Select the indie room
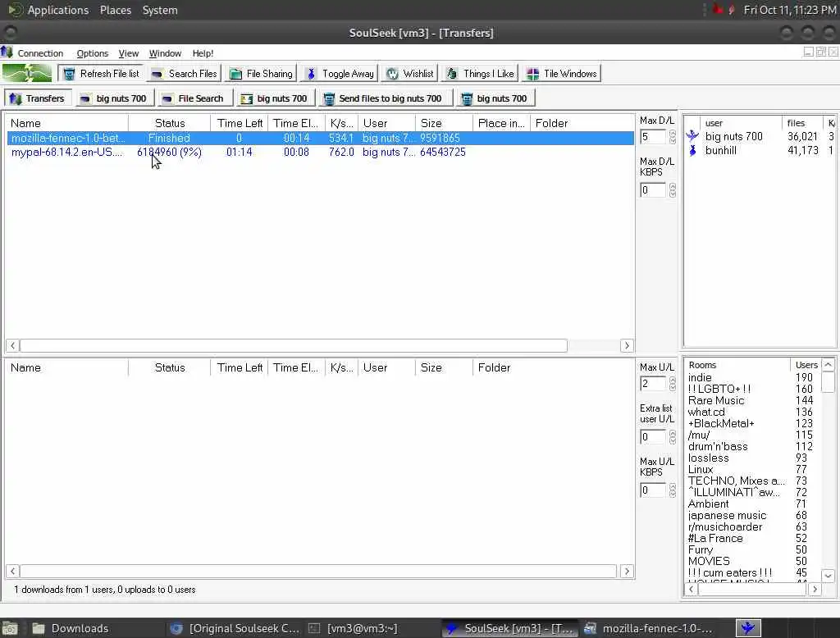This screenshot has width=840, height=638. tap(700, 378)
